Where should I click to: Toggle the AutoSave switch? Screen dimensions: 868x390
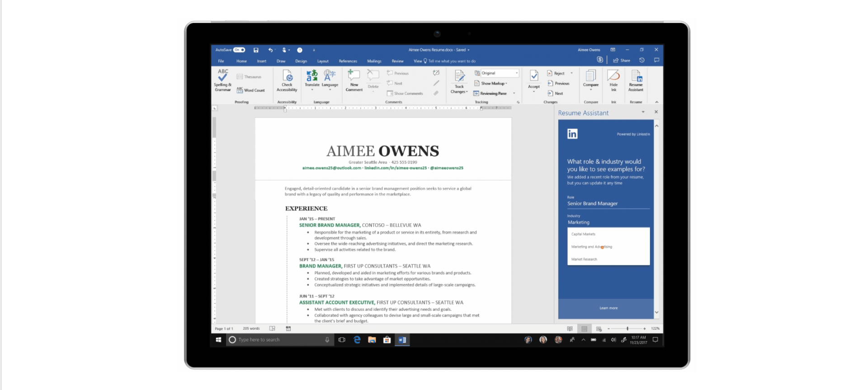(x=240, y=50)
